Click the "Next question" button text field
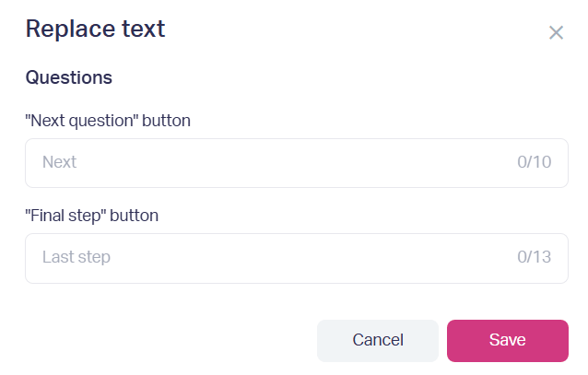 [x=297, y=163]
